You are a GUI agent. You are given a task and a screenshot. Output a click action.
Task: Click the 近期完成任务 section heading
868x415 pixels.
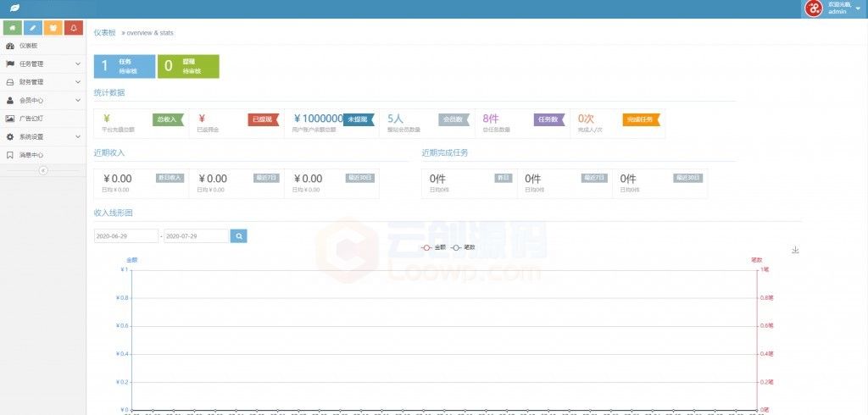pyautogui.click(x=444, y=152)
